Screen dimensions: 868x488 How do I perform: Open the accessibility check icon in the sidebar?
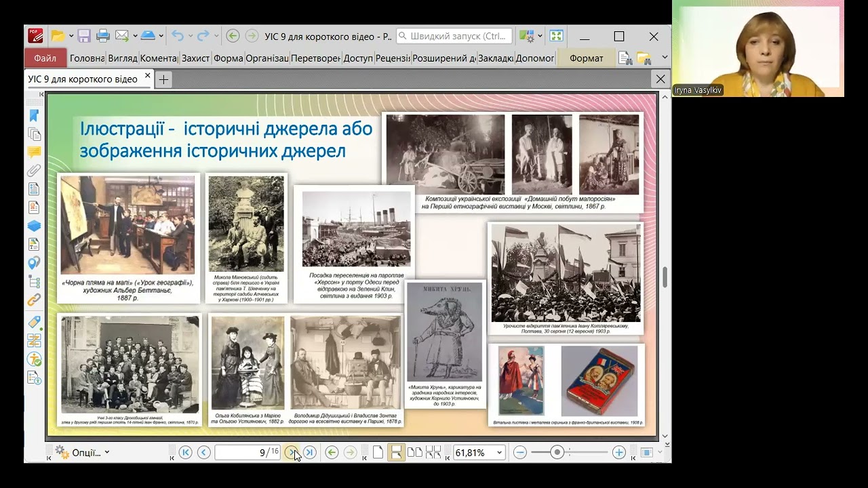coord(34,359)
